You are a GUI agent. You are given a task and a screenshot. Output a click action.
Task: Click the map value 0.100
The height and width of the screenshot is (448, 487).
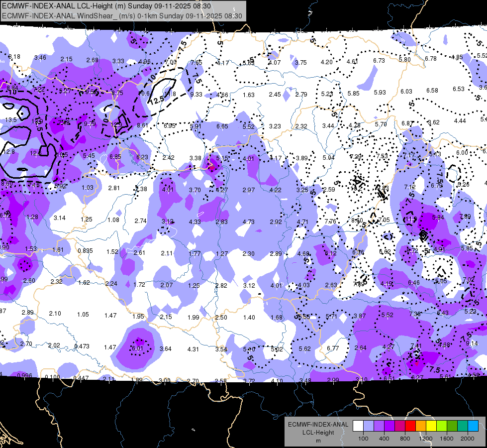point(53,377)
